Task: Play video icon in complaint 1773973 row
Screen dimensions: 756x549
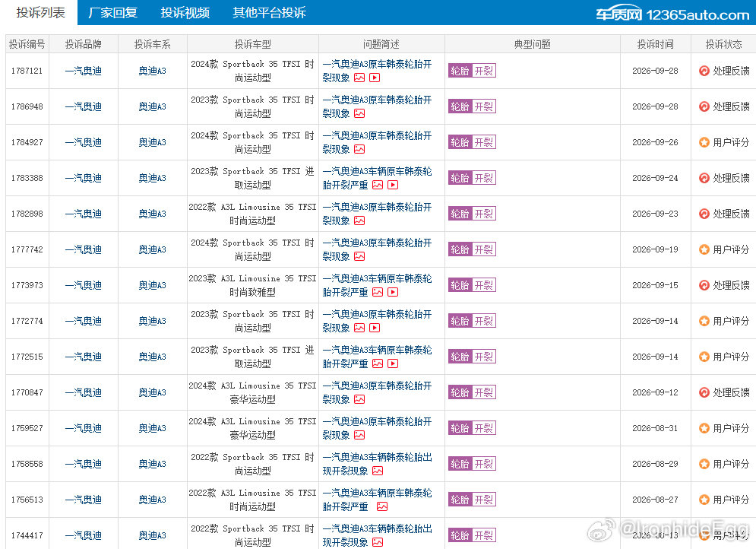Action: coord(393,292)
